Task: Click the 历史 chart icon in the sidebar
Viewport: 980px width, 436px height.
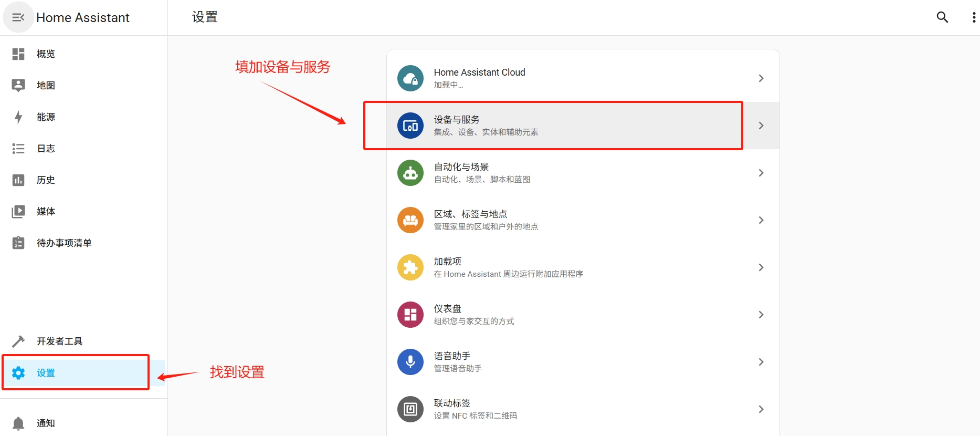Action: pos(18,180)
